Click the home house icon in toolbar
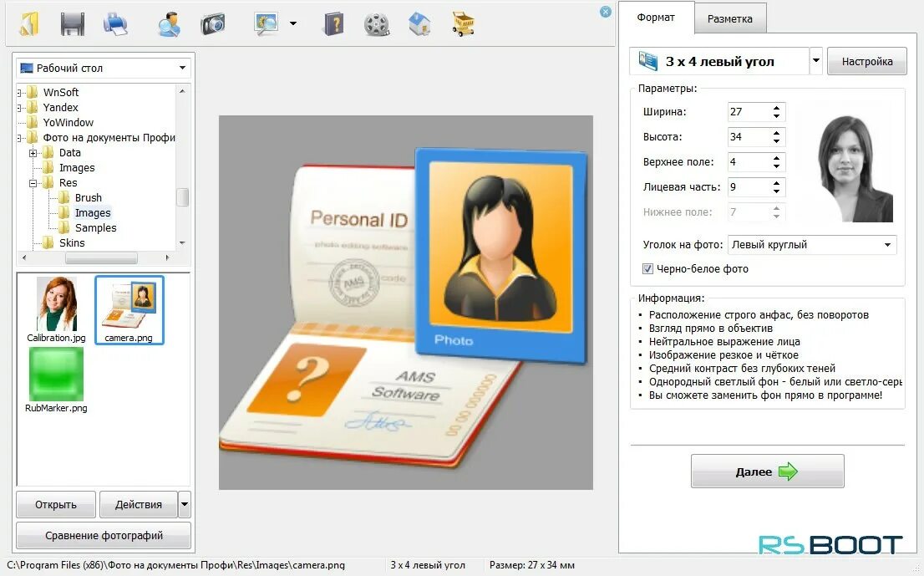This screenshot has width=924, height=576. pyautogui.click(x=419, y=24)
